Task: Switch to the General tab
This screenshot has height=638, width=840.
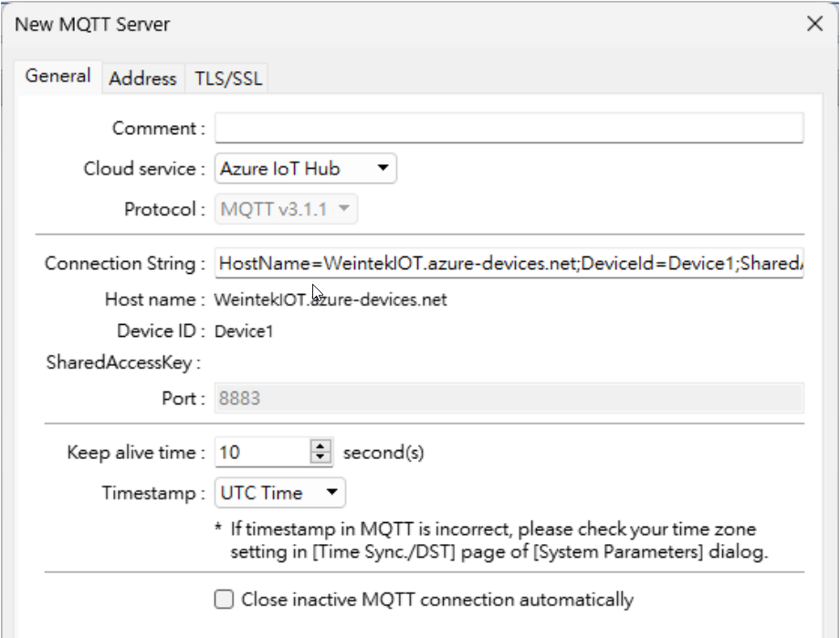Action: (58, 77)
